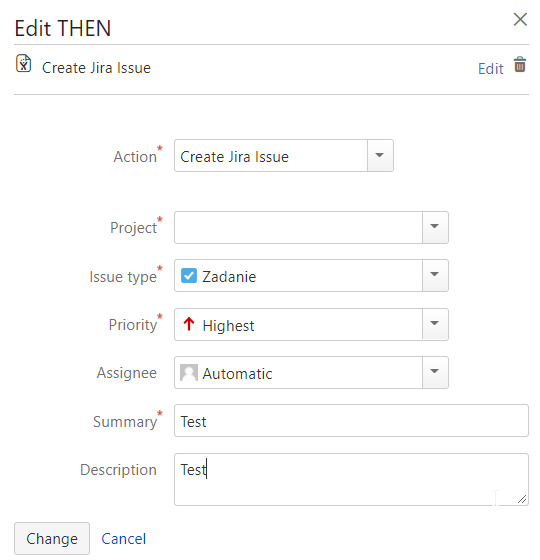
Task: Click the blue Zadanie issue type icon
Action: [189, 276]
